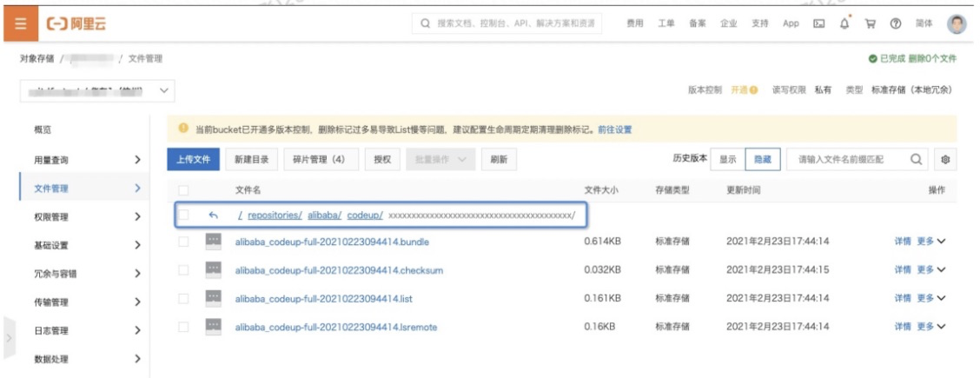Click file icon of the .checksum file
This screenshot has width=980, height=378.
point(213,270)
